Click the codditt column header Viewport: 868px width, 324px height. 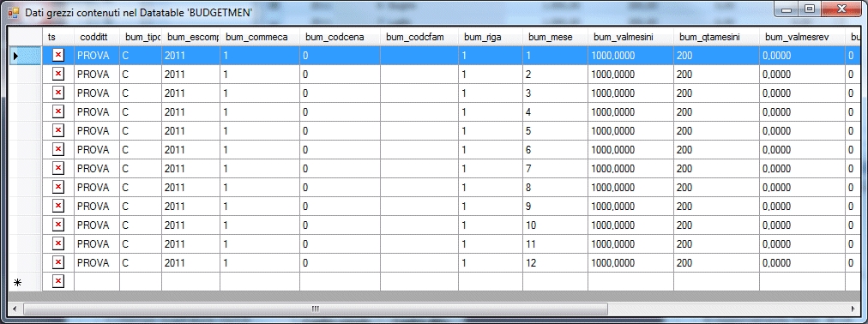point(97,37)
